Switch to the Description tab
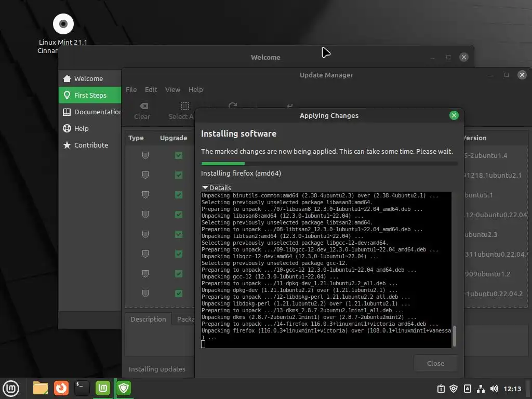 pos(148,320)
